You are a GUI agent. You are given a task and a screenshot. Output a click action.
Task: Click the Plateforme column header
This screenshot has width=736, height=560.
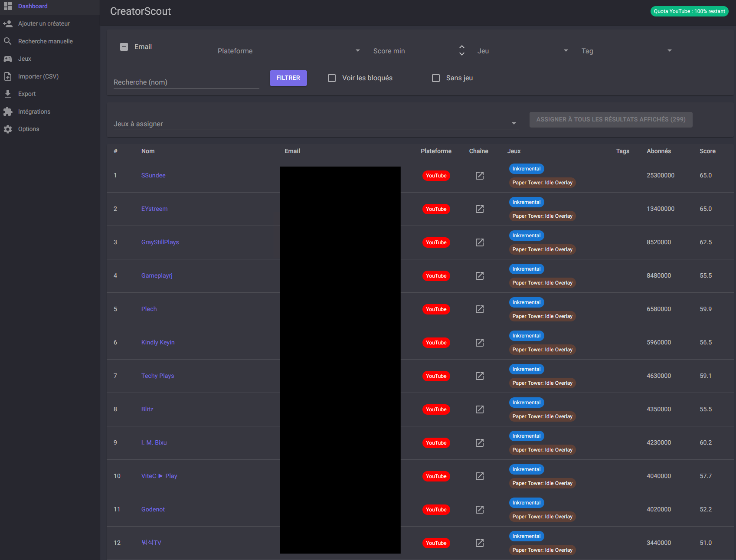(436, 151)
